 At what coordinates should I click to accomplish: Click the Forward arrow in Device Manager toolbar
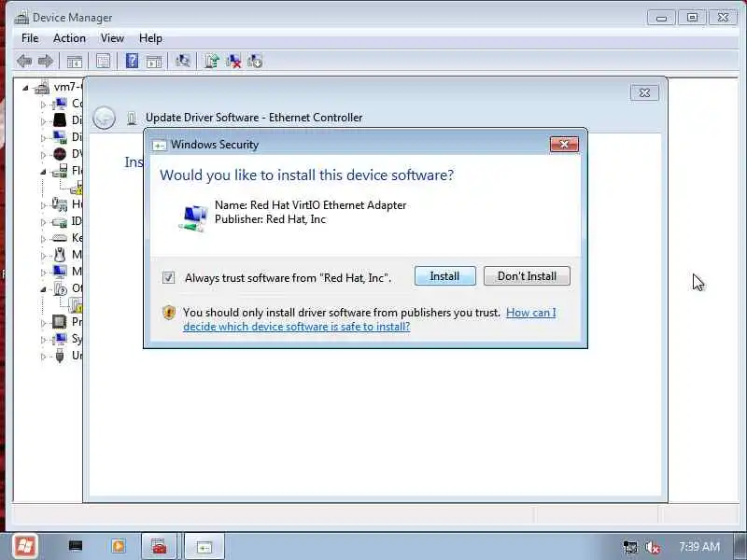(45, 61)
